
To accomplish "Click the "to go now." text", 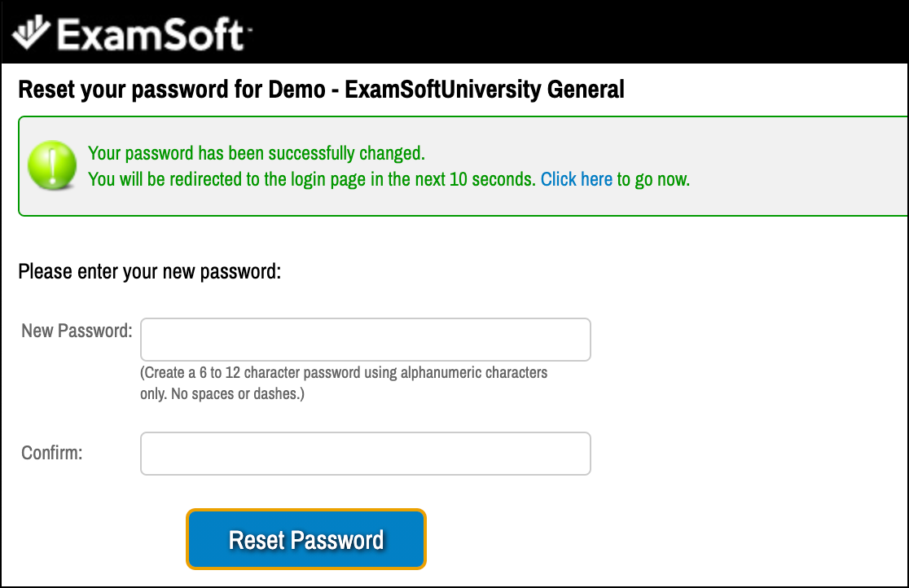I will 653,179.
